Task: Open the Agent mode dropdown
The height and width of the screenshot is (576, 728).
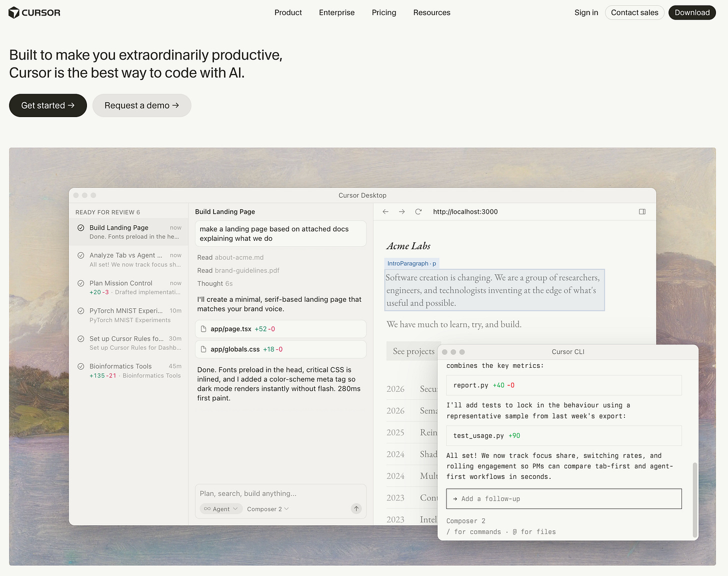Action: click(x=220, y=509)
